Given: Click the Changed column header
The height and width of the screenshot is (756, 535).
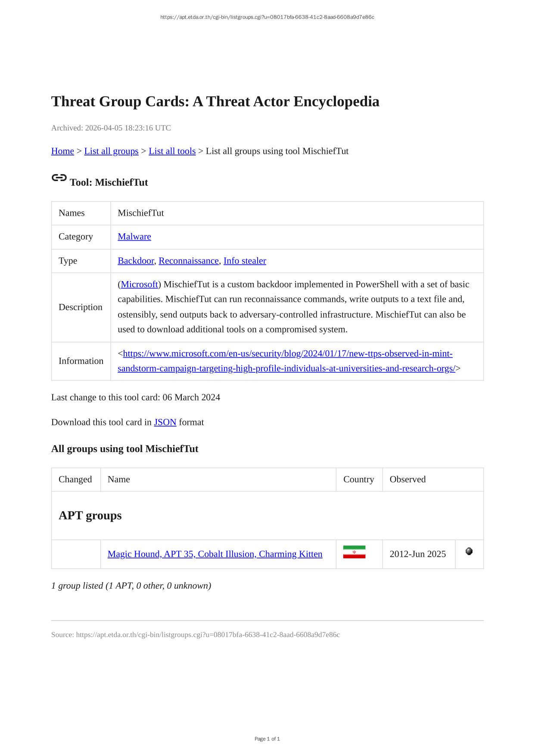Looking at the screenshot, I should click(x=75, y=480).
